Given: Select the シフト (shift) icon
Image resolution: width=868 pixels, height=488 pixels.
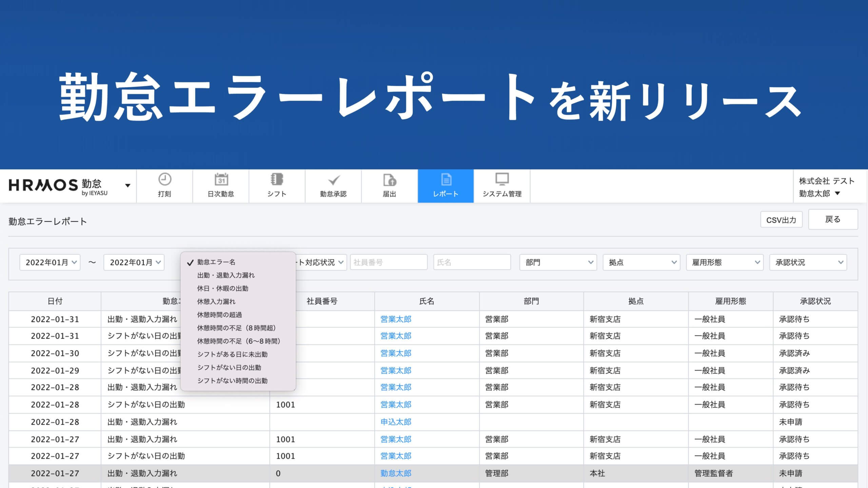Looking at the screenshot, I should click(x=277, y=186).
